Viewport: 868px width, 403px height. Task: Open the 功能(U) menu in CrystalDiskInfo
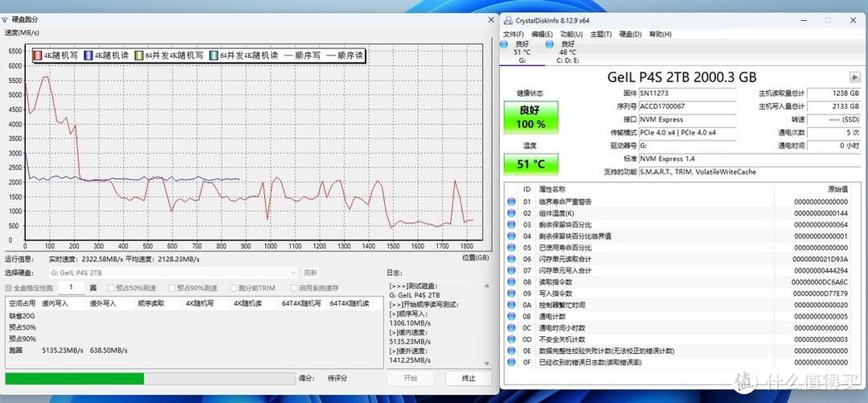[572, 35]
